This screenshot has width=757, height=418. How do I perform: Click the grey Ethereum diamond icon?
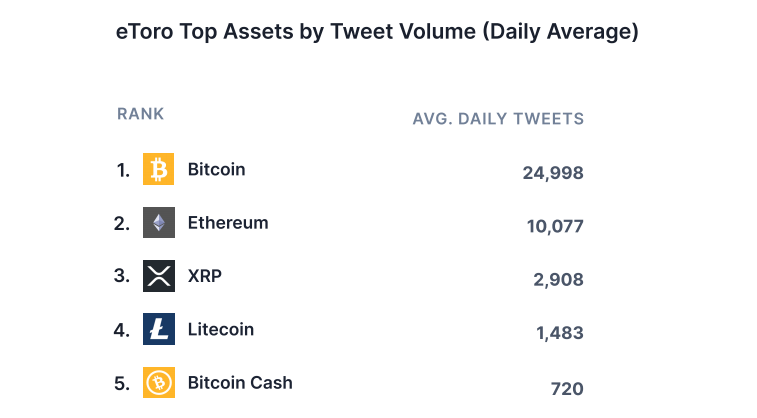point(159,223)
